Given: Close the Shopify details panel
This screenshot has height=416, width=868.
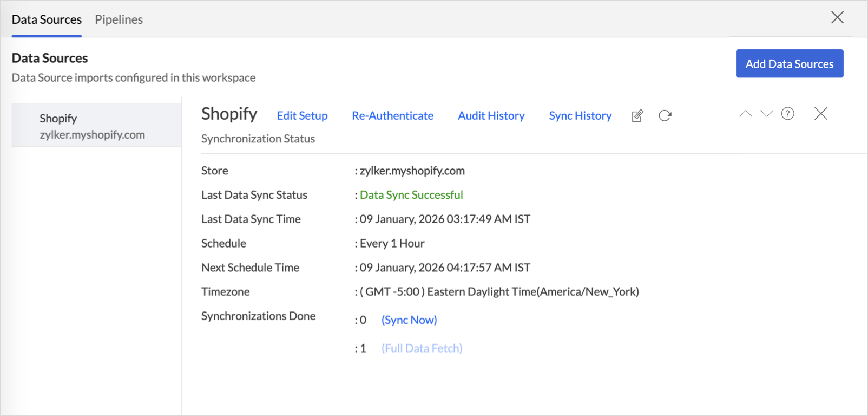Looking at the screenshot, I should pyautogui.click(x=820, y=114).
